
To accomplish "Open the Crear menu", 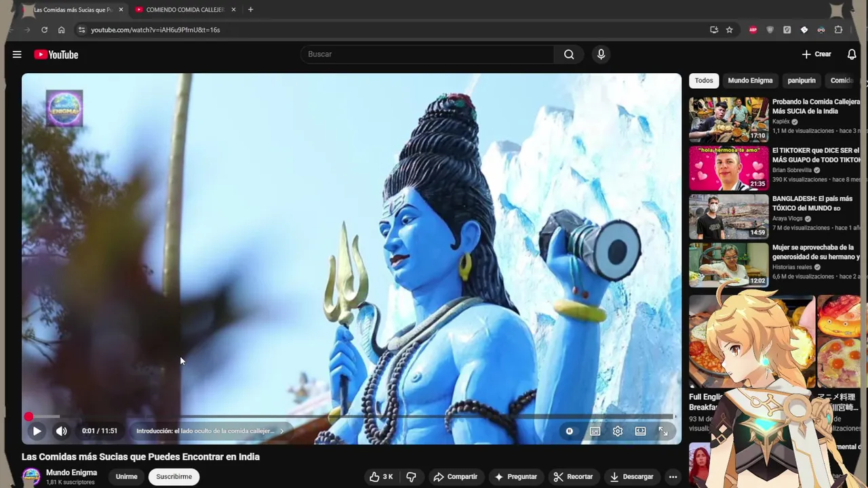I will (x=816, y=54).
